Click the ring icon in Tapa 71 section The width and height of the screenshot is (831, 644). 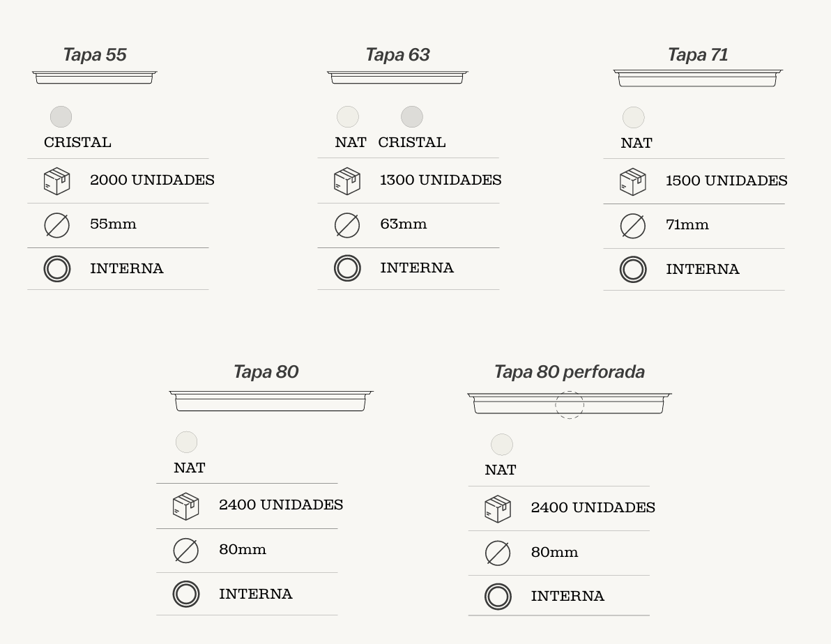point(633,270)
